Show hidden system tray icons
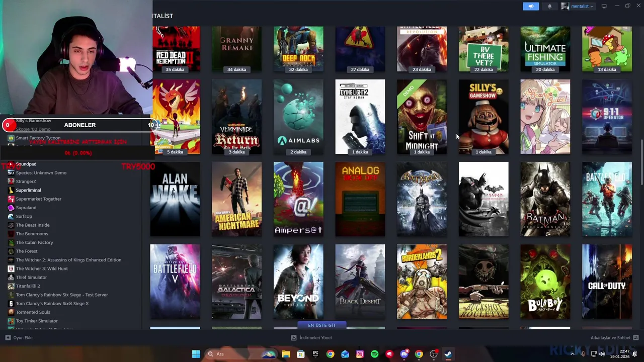644x362 pixels. [572, 354]
